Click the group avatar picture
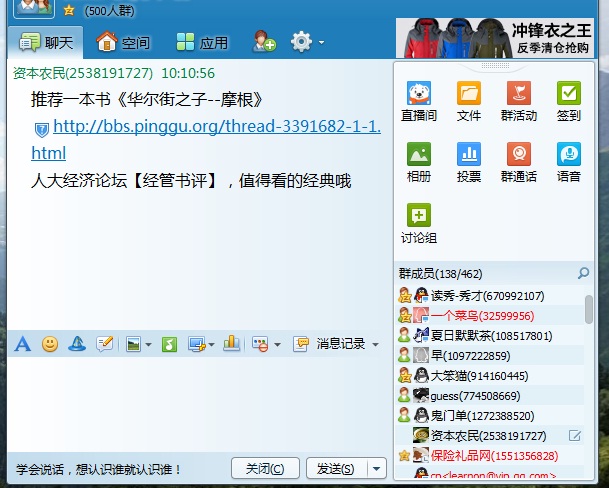 [x=34, y=9]
